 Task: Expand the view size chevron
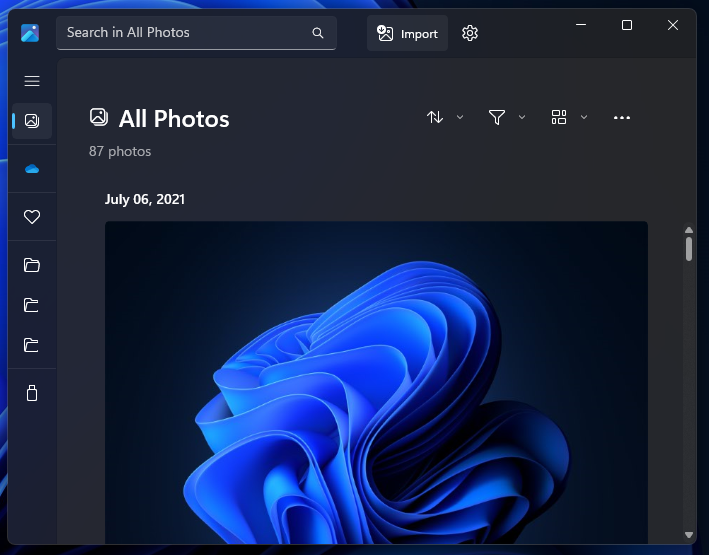point(584,117)
